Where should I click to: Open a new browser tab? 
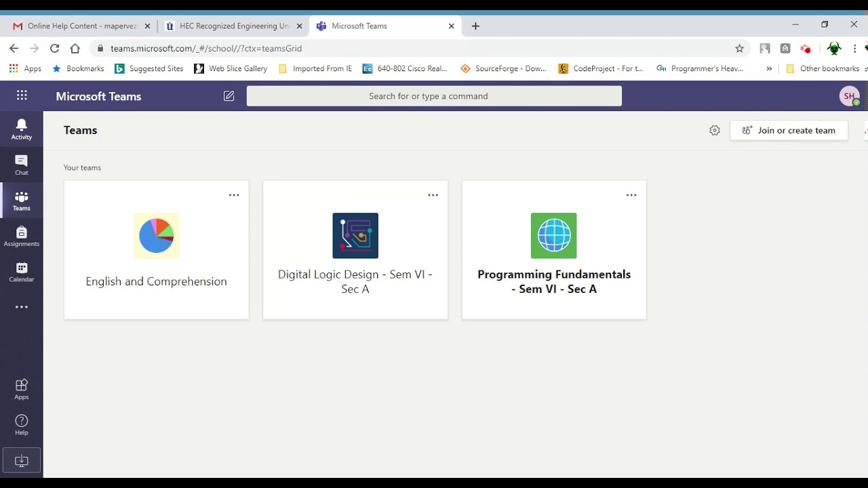pyautogui.click(x=475, y=26)
